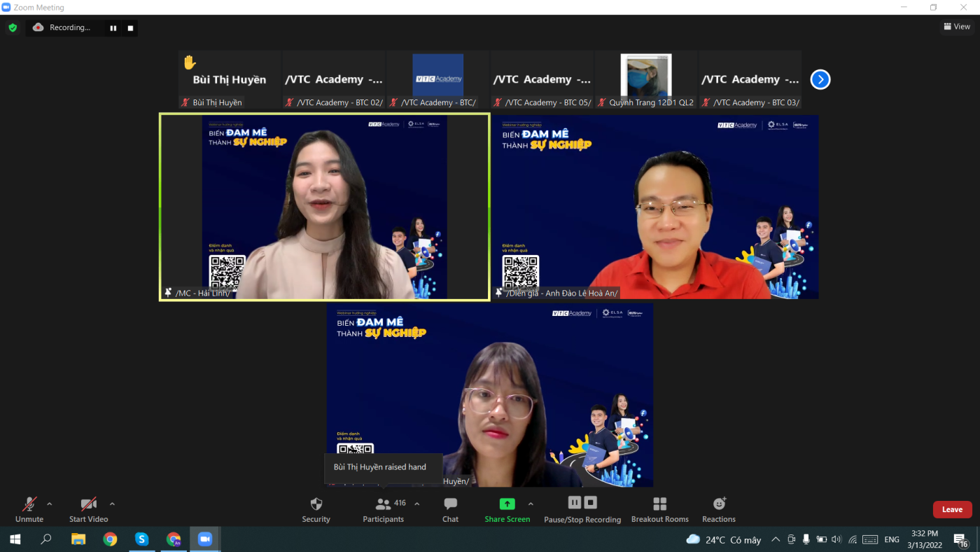This screenshot has height=552, width=980.
Task: Start video with the camera button
Action: tap(88, 509)
